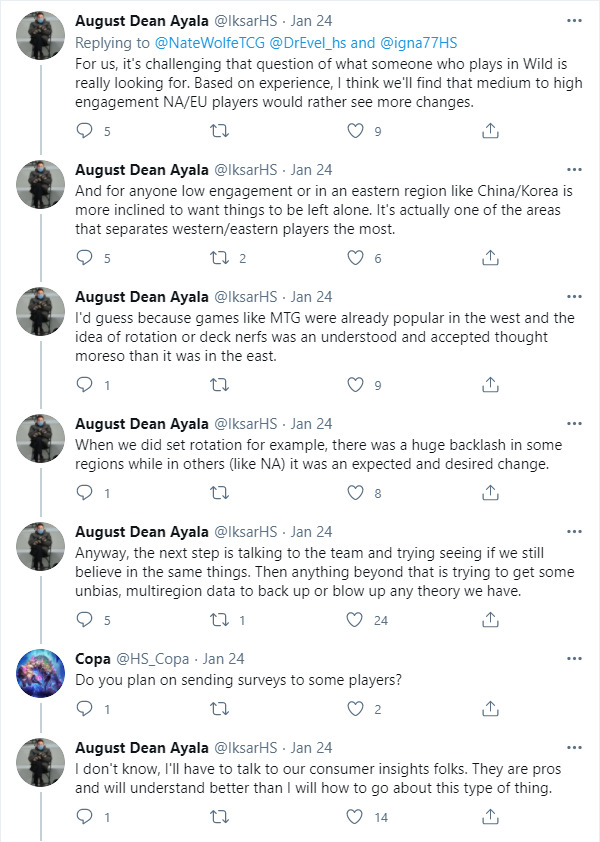Reply to the tweet about Wild players

pyautogui.click(x=85, y=130)
